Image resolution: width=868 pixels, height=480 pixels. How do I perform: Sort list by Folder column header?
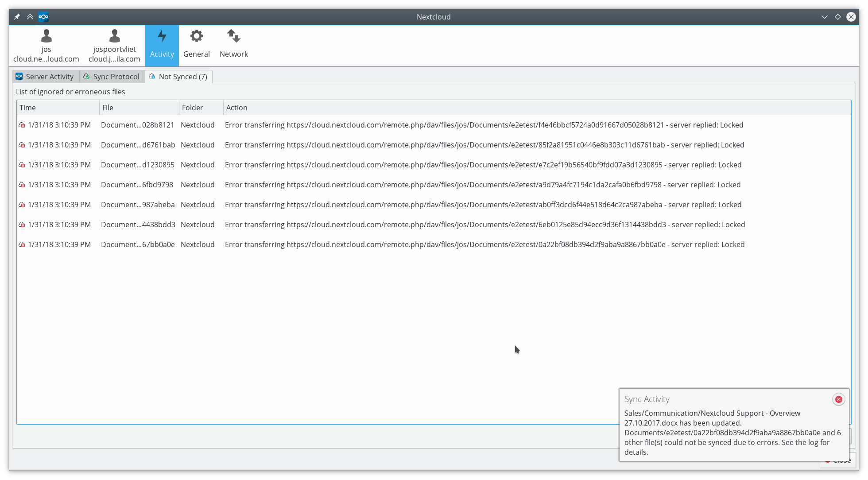(x=201, y=108)
